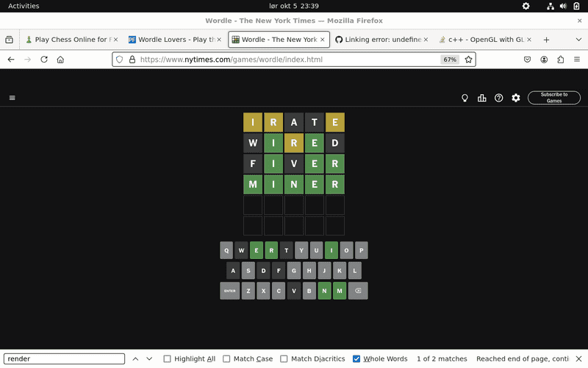Open the system volume speaker icon
Screen dimensions: 588x368
(563, 6)
